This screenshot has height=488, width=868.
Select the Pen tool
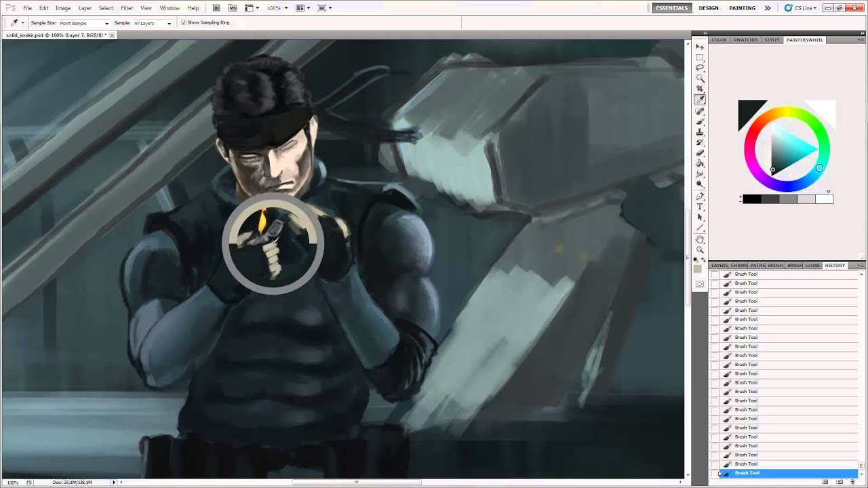[x=700, y=196]
